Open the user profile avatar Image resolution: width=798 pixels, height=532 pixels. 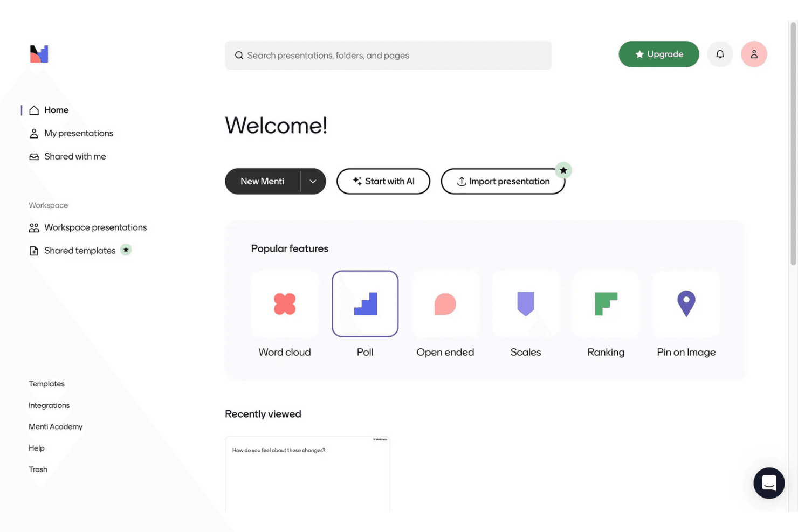click(754, 54)
